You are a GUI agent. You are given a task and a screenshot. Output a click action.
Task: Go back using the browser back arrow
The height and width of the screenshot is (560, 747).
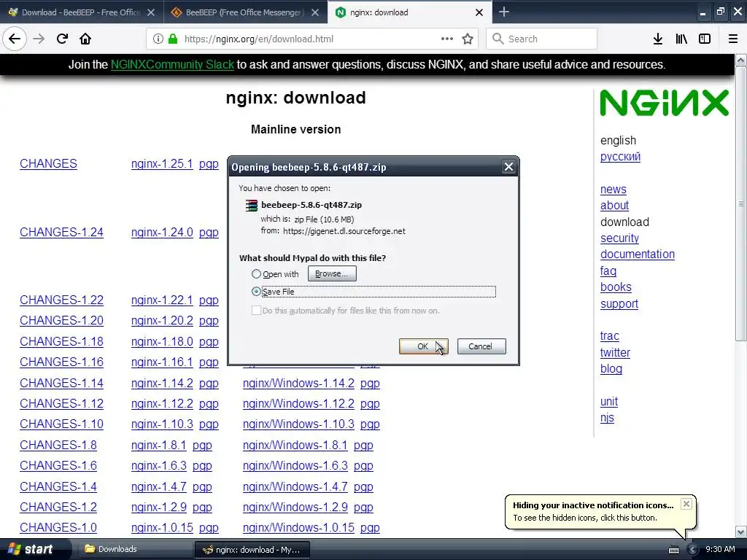tap(15, 39)
